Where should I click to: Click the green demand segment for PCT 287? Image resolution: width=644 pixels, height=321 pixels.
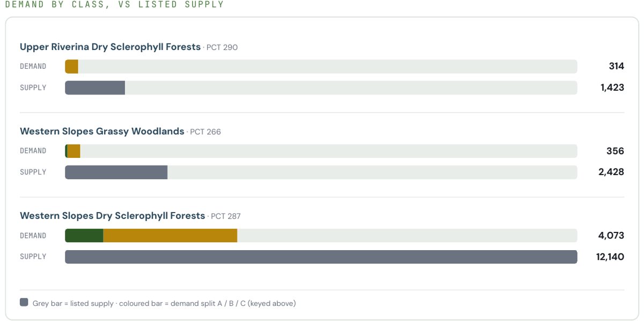[84, 236]
